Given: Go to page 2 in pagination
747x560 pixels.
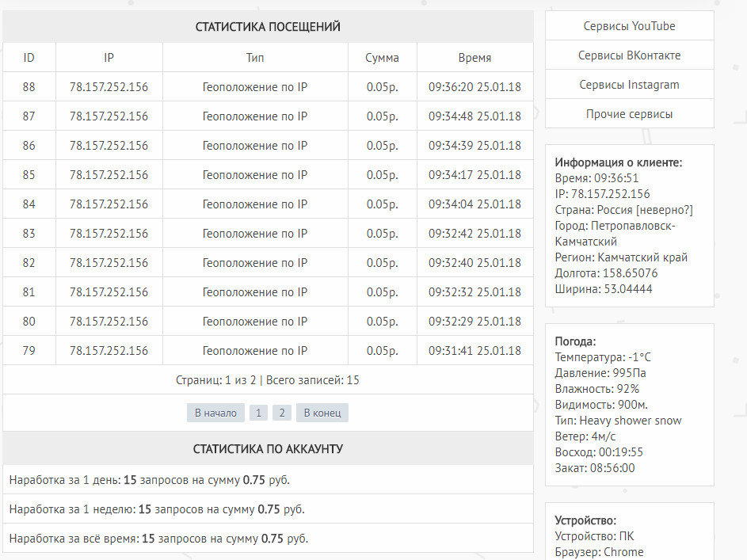Looking at the screenshot, I should click(x=281, y=413).
